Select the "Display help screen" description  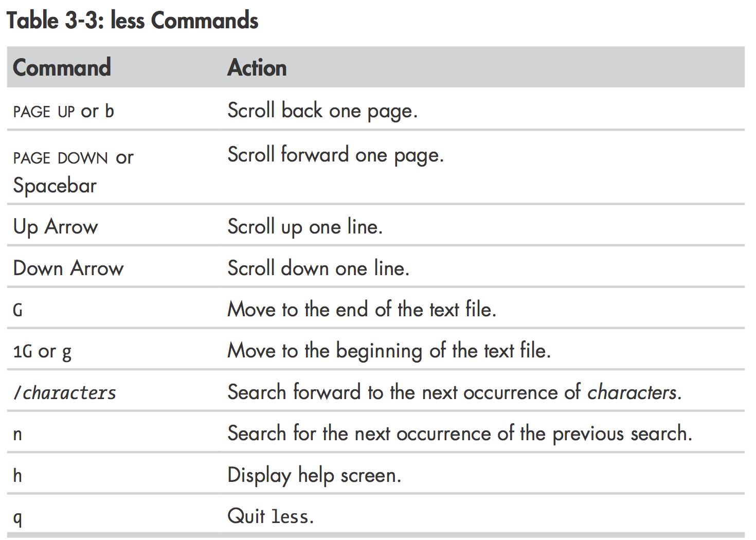[314, 476]
